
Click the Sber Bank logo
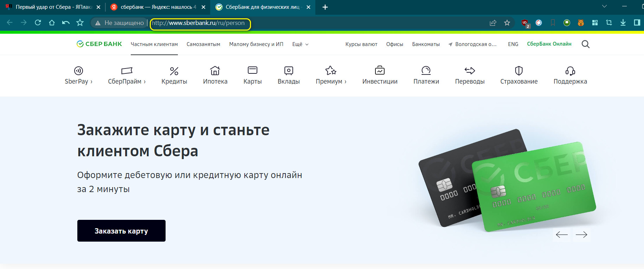click(x=99, y=44)
